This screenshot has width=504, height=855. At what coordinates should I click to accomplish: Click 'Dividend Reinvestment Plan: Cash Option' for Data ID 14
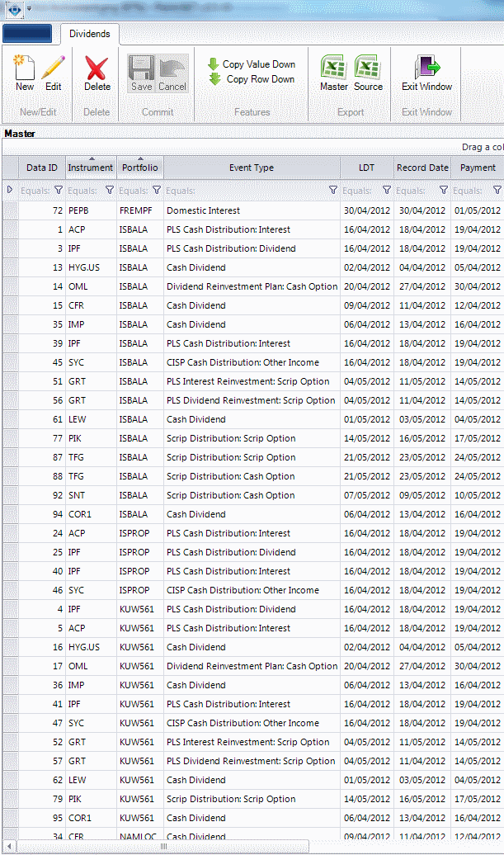[x=252, y=287]
